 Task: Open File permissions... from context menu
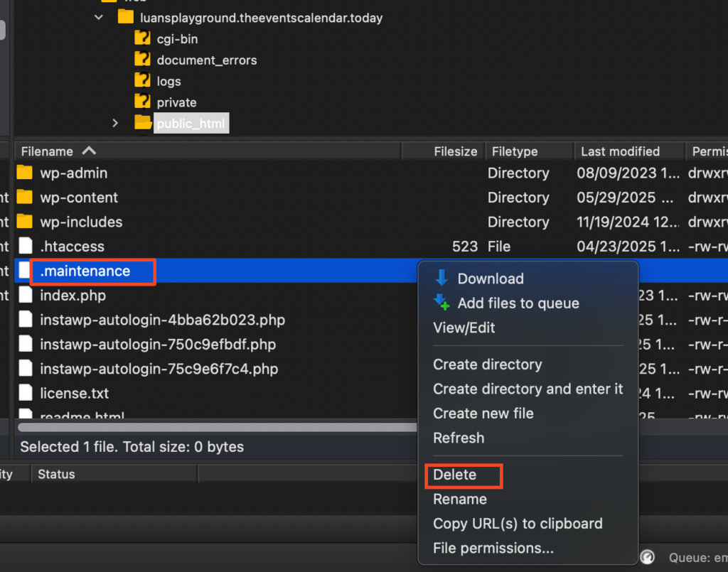coord(493,548)
